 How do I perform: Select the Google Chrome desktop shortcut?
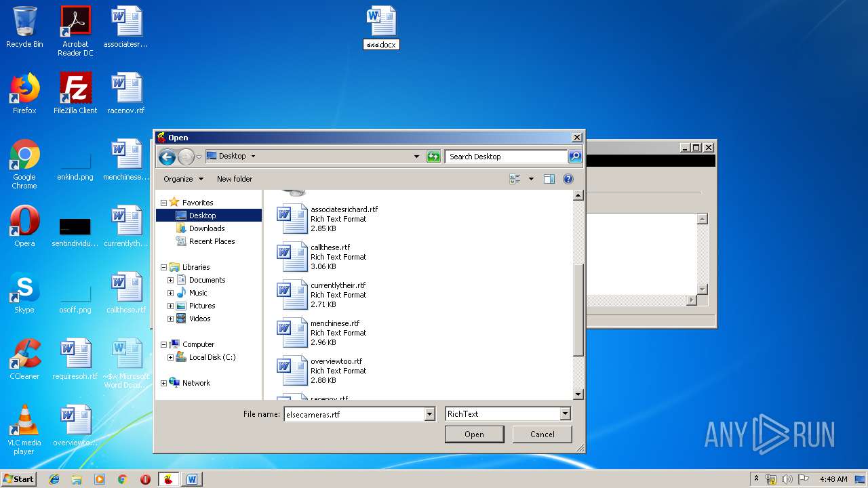24,164
